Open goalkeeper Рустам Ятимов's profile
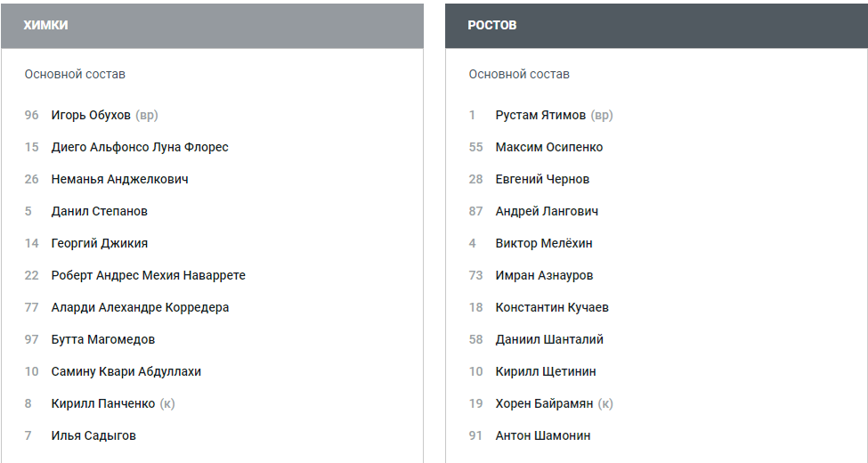 pyautogui.click(x=540, y=115)
